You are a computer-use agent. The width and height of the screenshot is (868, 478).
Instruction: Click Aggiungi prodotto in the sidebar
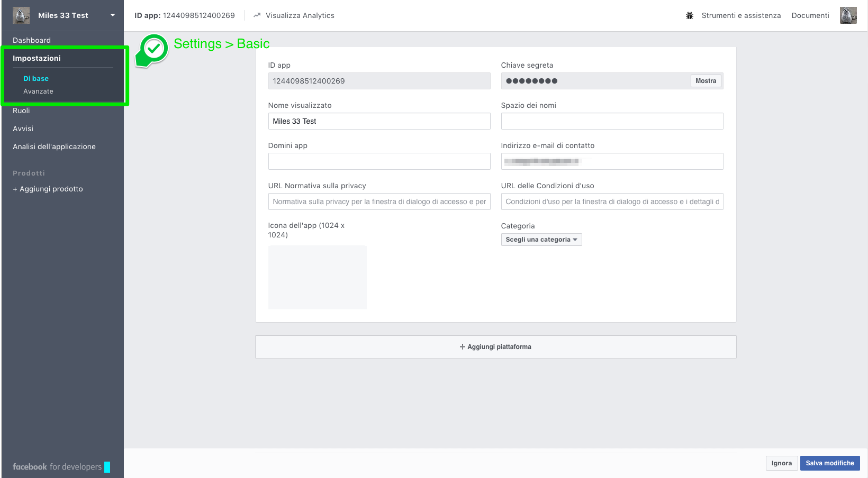tap(48, 189)
